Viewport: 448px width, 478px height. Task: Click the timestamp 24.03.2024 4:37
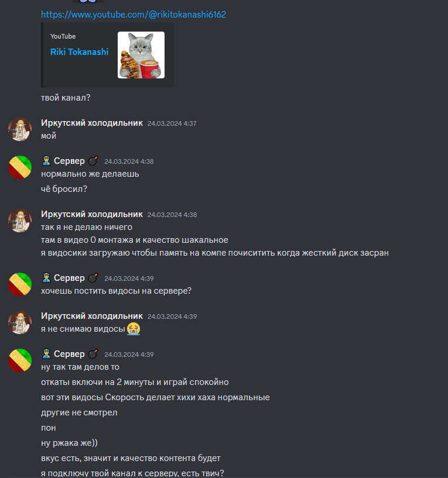[172, 123]
